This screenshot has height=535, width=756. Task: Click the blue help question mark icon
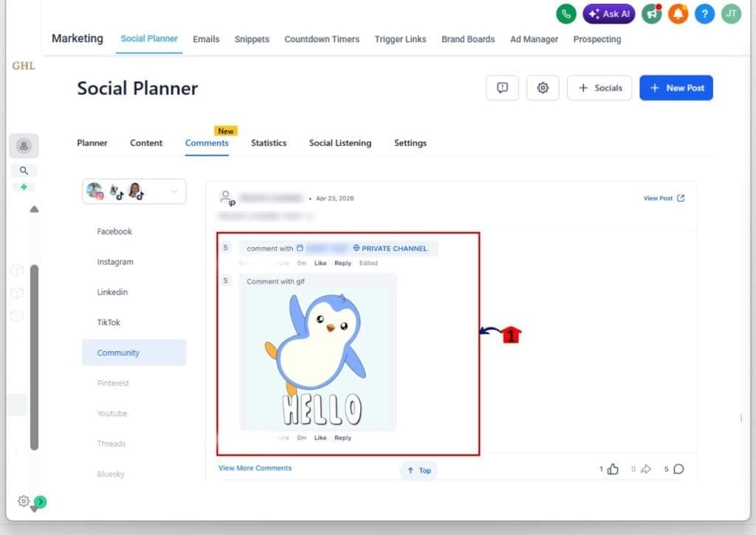[x=704, y=14]
